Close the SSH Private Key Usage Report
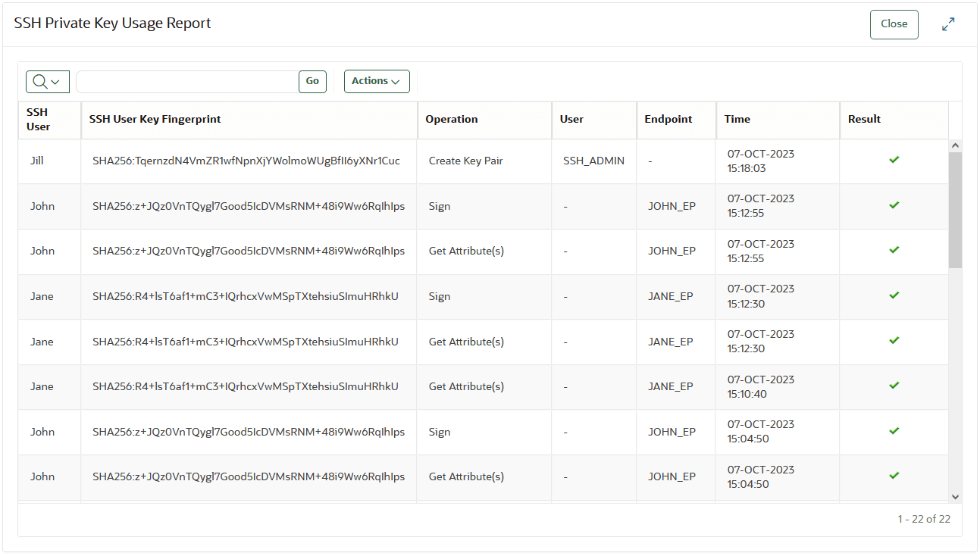This screenshot has width=980, height=556. (894, 23)
